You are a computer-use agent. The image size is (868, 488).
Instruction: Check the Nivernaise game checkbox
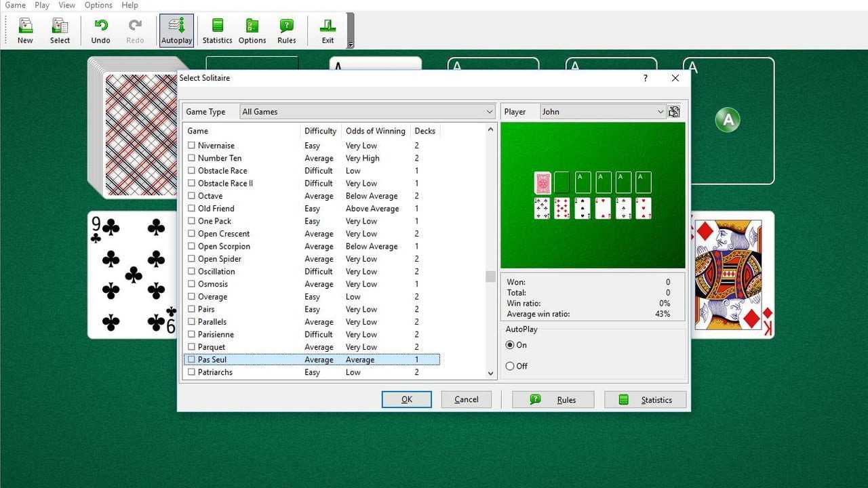191,146
